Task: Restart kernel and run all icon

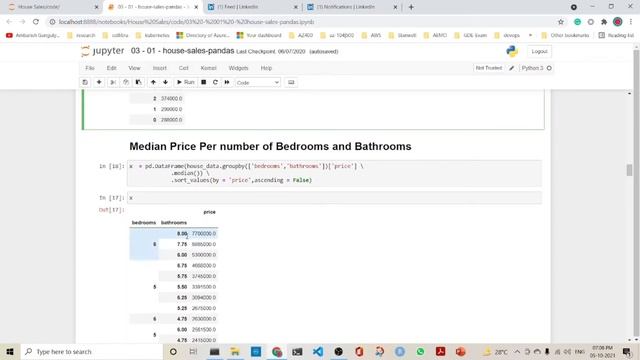Action: 227,82
